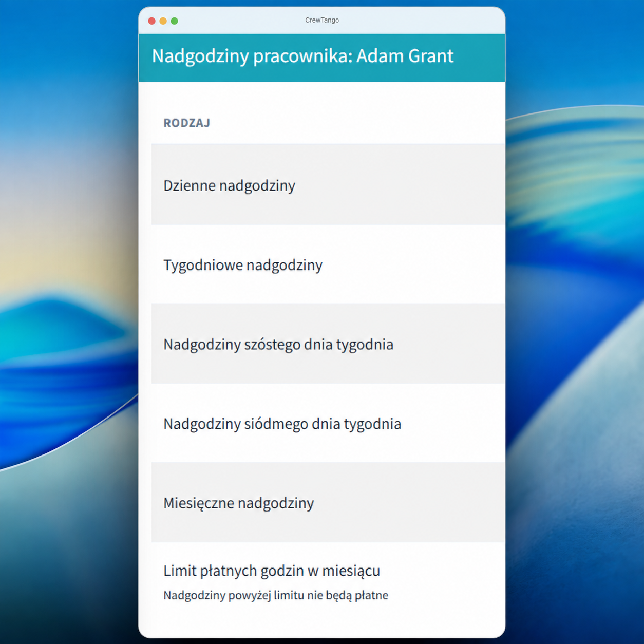The image size is (644, 644).
Task: Click the 'RODZAJ' column header
Action: pyautogui.click(x=187, y=123)
